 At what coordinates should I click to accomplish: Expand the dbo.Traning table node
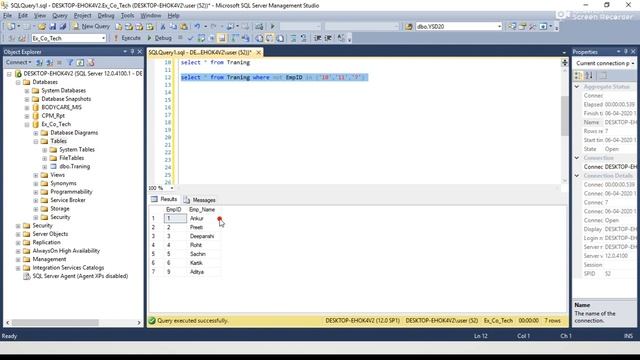(x=45, y=167)
